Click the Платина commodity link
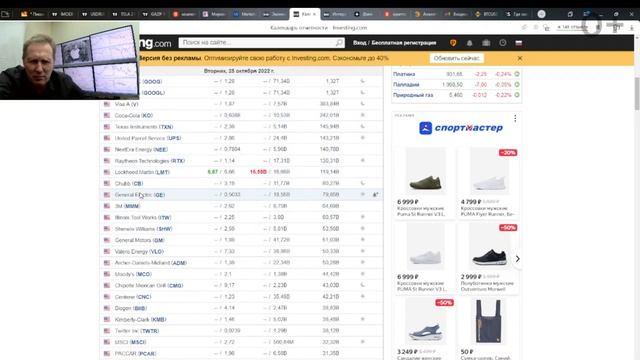This screenshot has width=640, height=360. (x=404, y=74)
